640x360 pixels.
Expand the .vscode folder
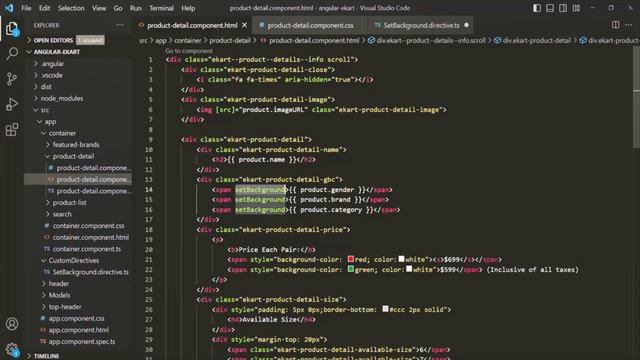click(52, 75)
